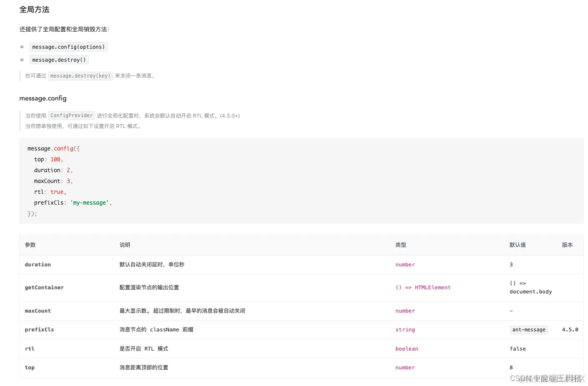588x386 pixels.
Task: Select the message.destroy(key) inline code
Action: [80, 75]
